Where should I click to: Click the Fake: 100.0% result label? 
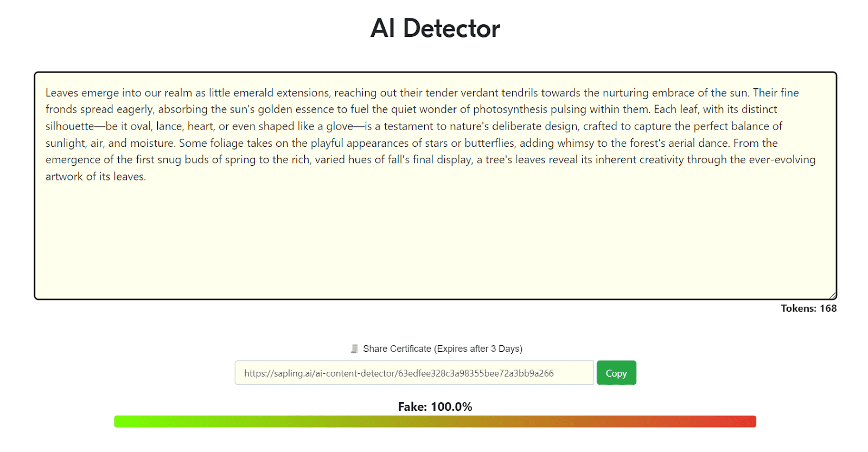(435, 407)
